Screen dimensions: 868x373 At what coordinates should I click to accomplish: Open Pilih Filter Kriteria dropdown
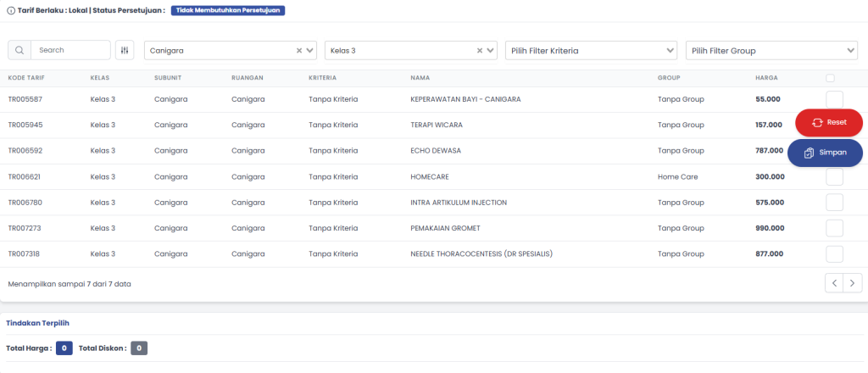(591, 51)
